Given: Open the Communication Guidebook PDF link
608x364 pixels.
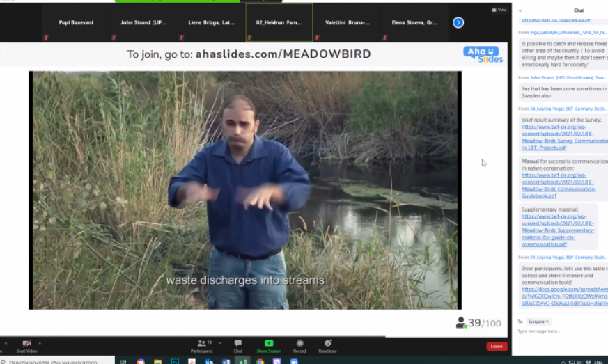Looking at the screenshot, I should (559, 185).
